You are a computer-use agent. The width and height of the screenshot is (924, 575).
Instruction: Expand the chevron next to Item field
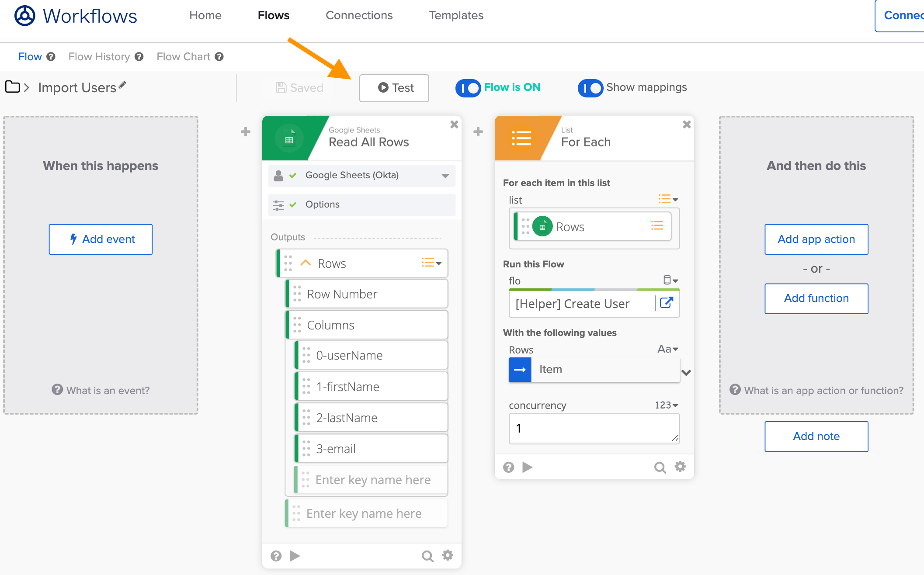(x=686, y=372)
